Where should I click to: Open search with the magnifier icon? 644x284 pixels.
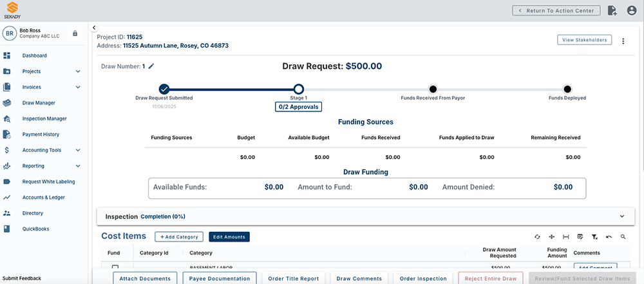(x=623, y=237)
